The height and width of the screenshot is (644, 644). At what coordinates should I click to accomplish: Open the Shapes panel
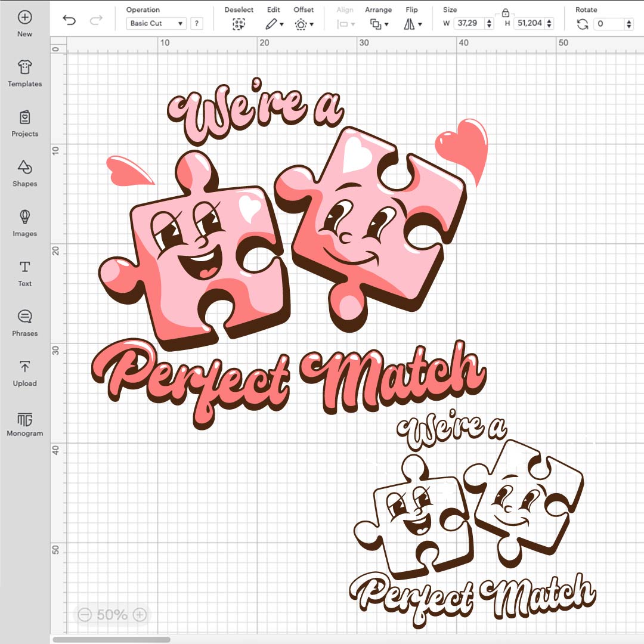[x=24, y=174]
